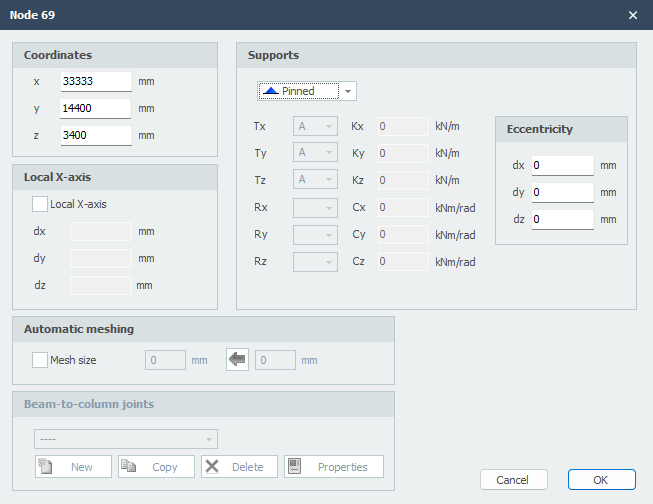
Task: Expand the Rz restraint dropdown
Action: pyautogui.click(x=314, y=262)
